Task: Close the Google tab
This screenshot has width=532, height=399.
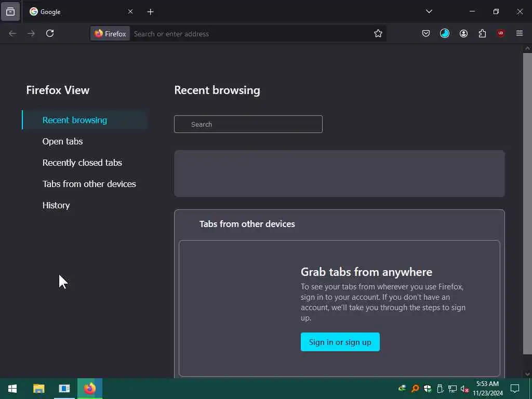Action: pos(130,11)
